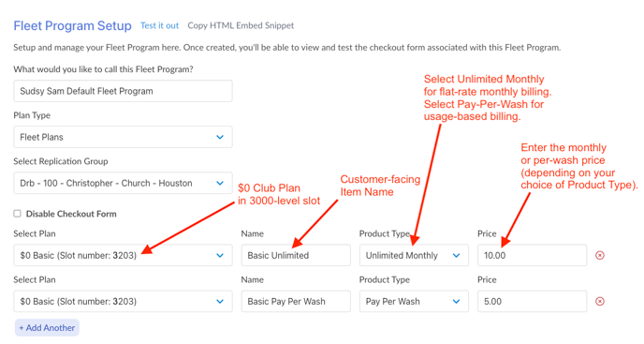This screenshot has width=644, height=344.
Task: Click the chevron arrow in Fleet Plans dropdown
Action: (x=220, y=137)
